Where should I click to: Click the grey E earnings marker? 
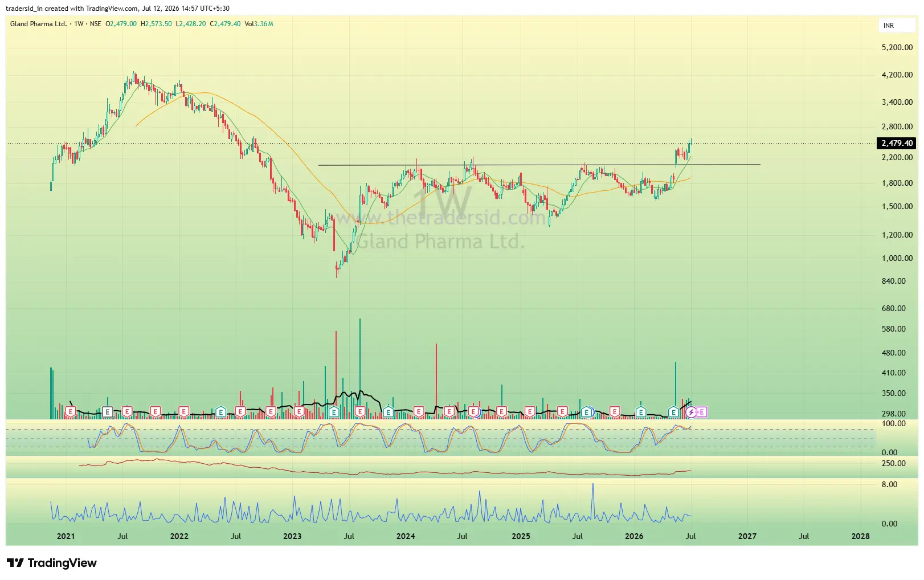(108, 411)
